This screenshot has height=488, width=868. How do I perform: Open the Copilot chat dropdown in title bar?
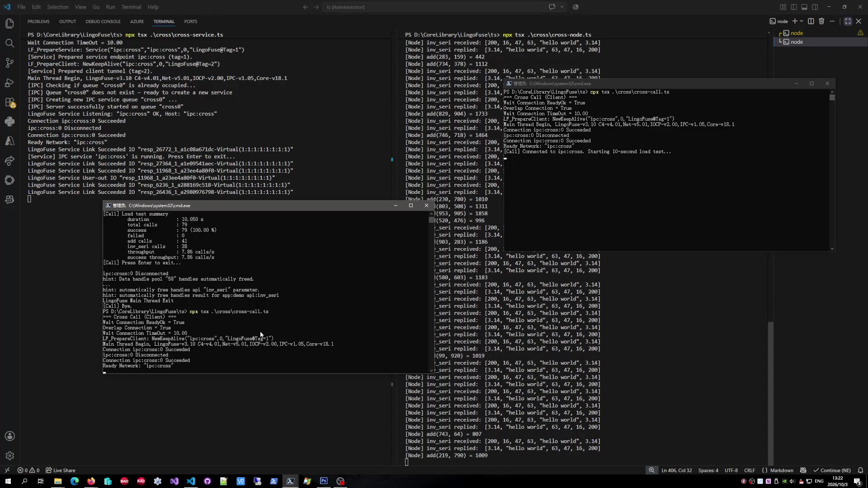[x=562, y=7]
